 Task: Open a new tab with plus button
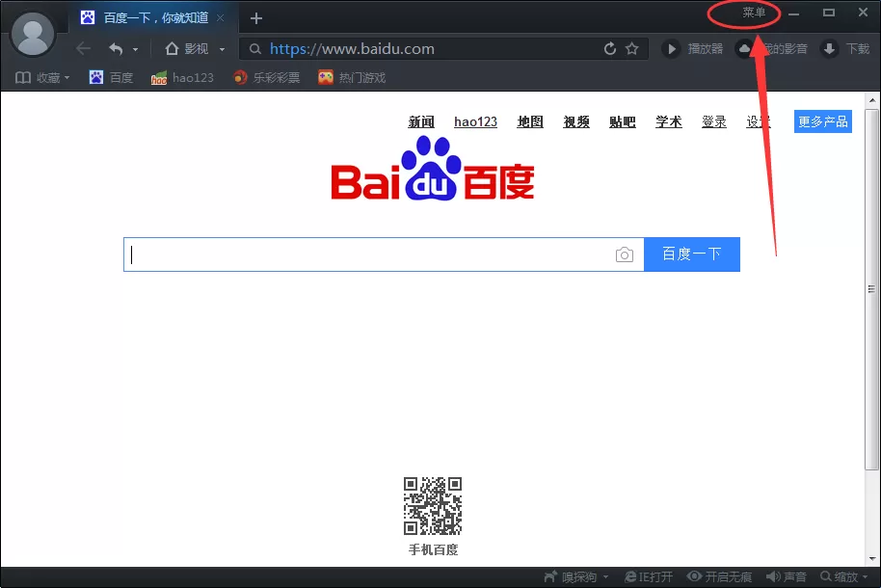point(256,18)
